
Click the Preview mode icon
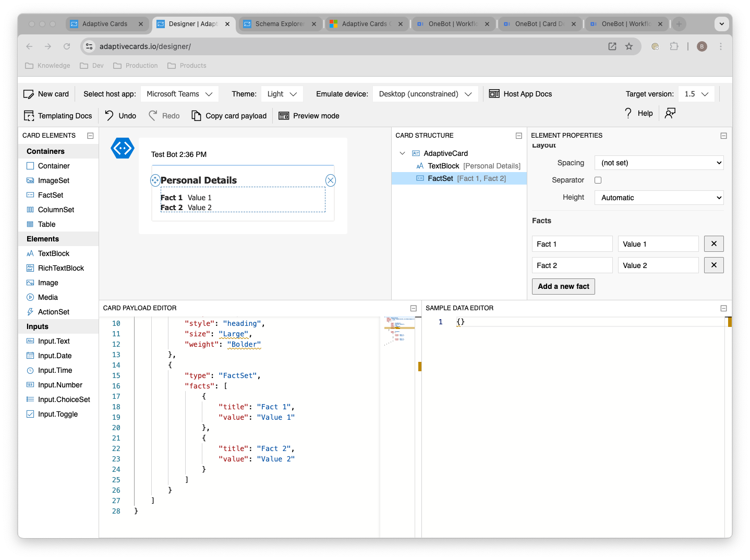(284, 116)
